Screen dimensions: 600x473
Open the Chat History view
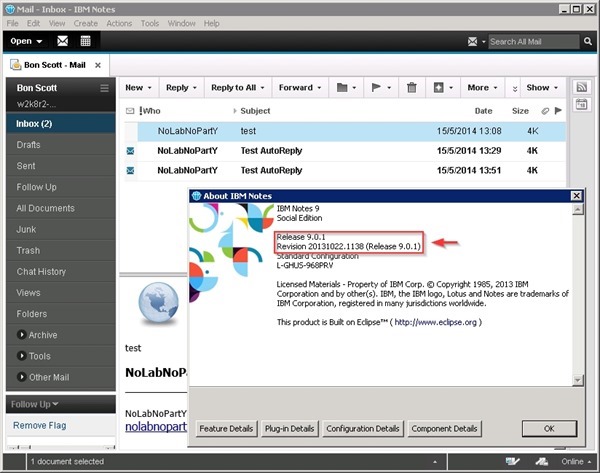click(61, 271)
